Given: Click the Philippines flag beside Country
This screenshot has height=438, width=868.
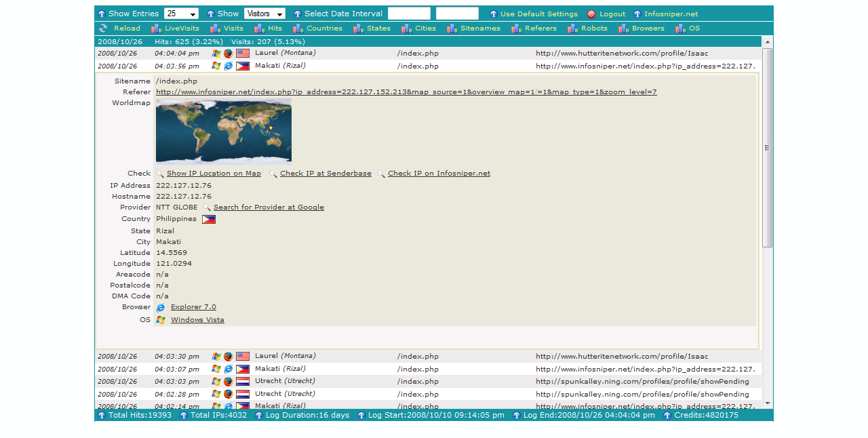Looking at the screenshot, I should 209,220.
